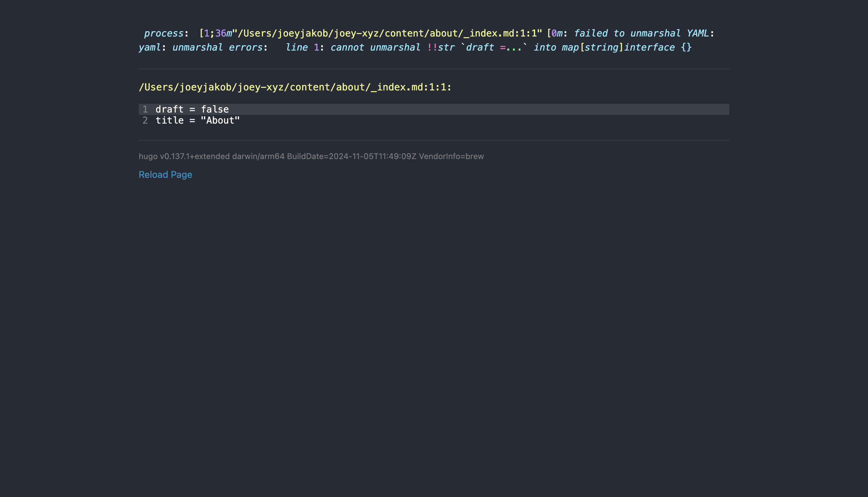
Task: Click the yellow _index.md:1:1 file path heading
Action: (295, 87)
